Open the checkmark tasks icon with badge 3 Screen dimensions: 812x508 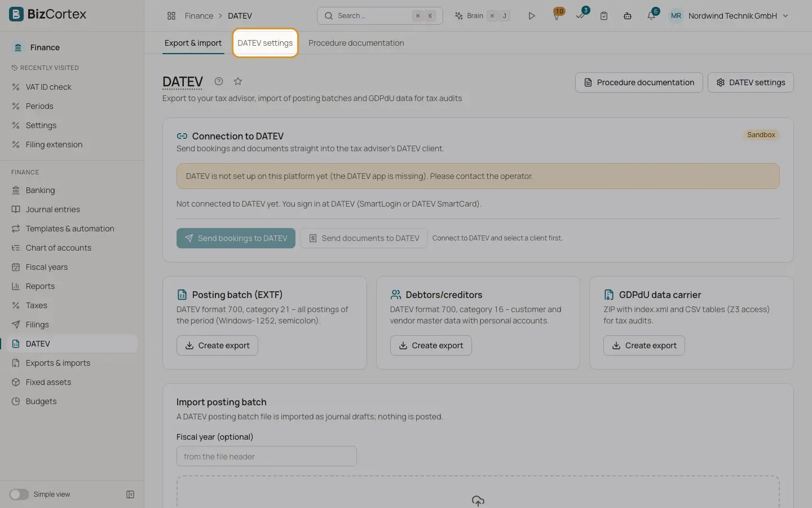[x=580, y=15]
